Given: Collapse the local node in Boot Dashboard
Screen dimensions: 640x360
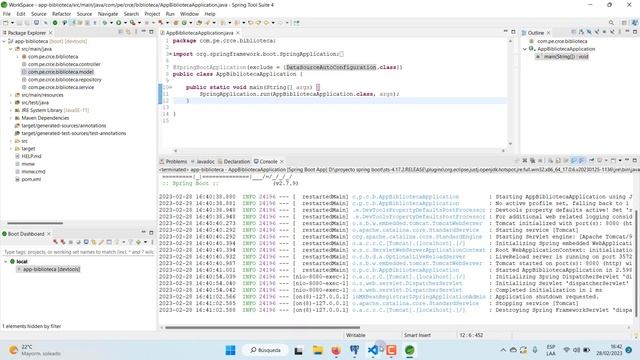Looking at the screenshot, I should coord(6,262).
